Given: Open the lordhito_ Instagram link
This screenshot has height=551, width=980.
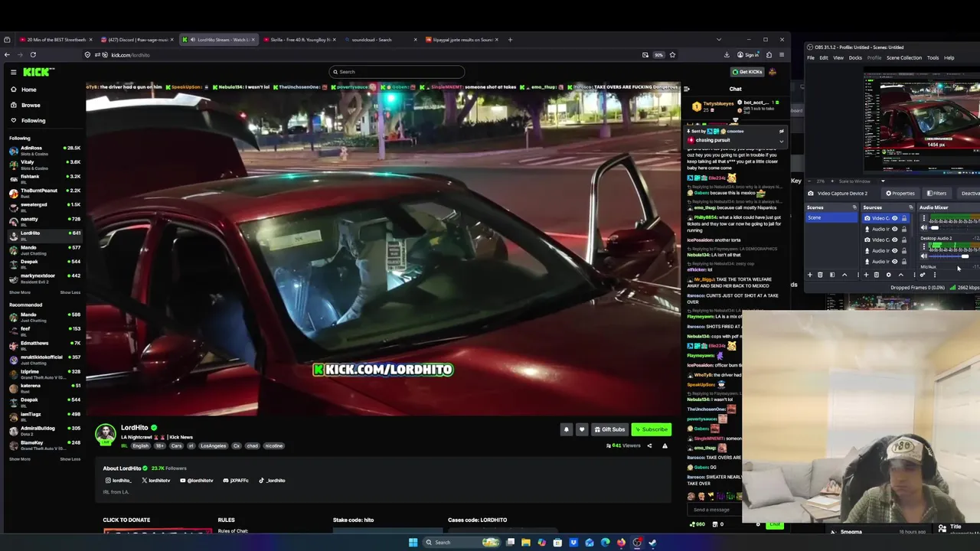Looking at the screenshot, I should pyautogui.click(x=119, y=481).
